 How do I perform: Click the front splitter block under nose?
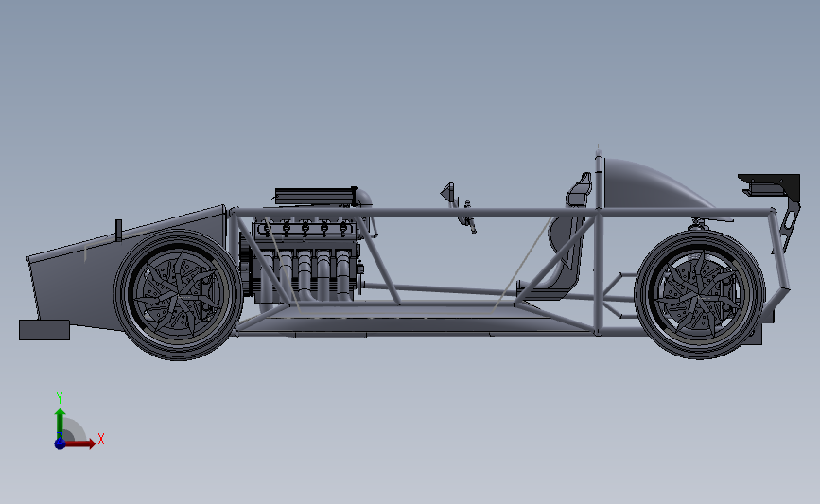[x=44, y=330]
